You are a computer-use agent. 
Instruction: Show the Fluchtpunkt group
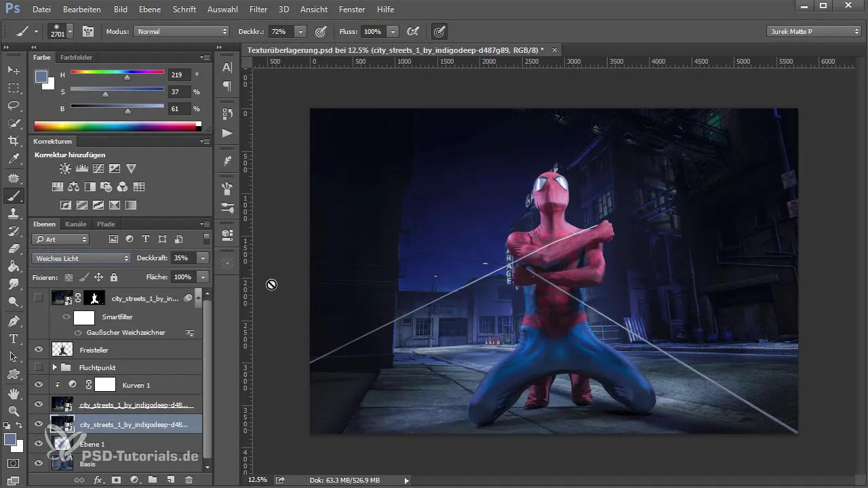click(39, 367)
